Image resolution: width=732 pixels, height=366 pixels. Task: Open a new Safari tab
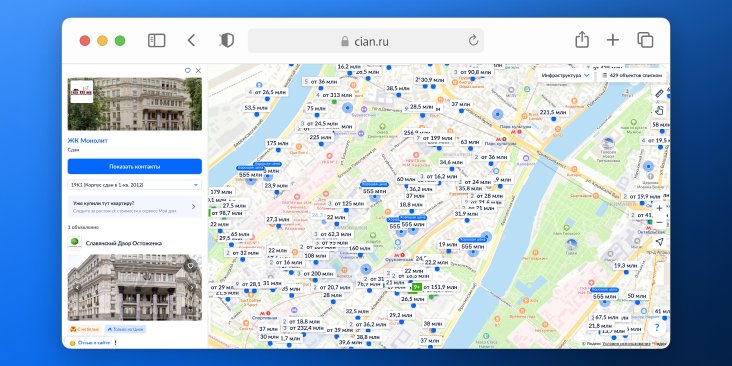(612, 41)
